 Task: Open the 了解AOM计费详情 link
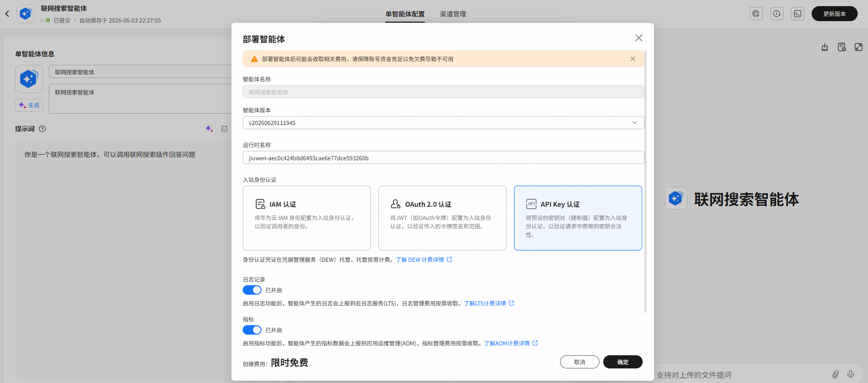click(x=507, y=343)
